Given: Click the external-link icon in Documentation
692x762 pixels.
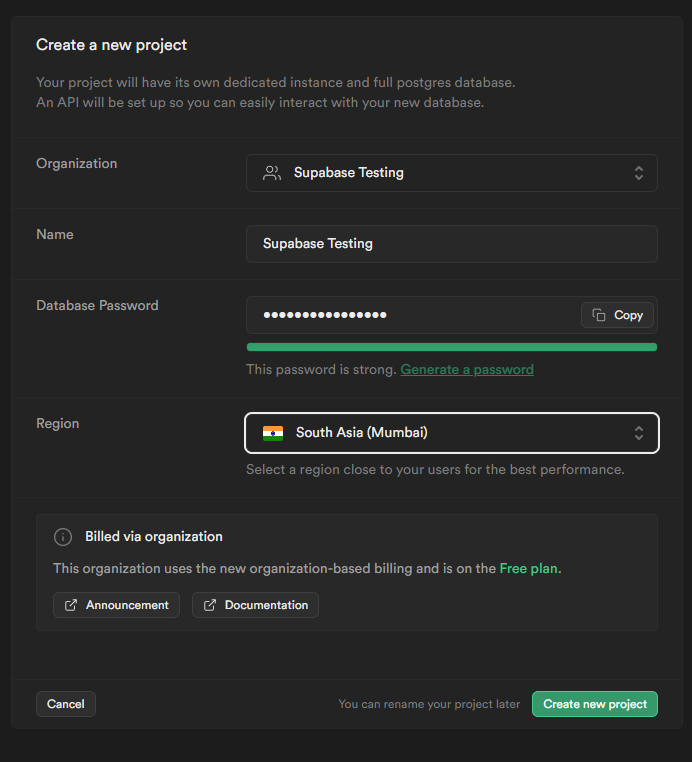Looking at the screenshot, I should coord(210,605).
